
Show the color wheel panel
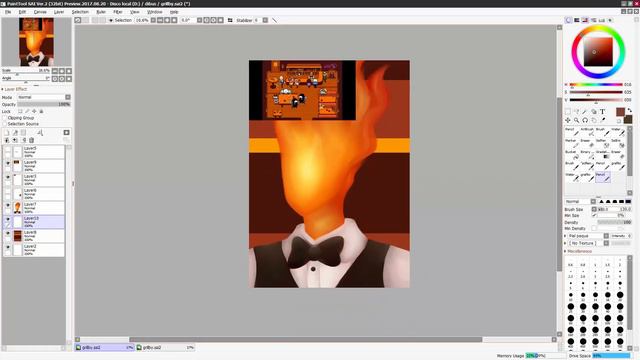568,20
